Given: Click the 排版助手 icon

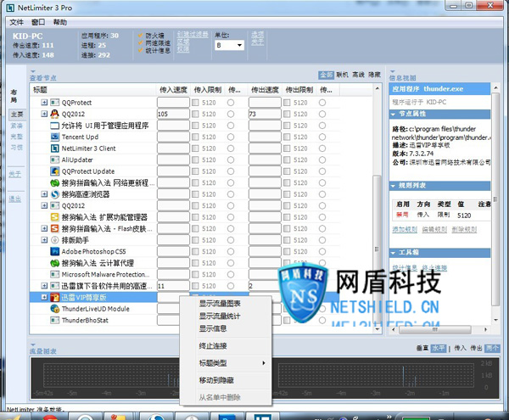Looking at the screenshot, I should click(x=55, y=240).
